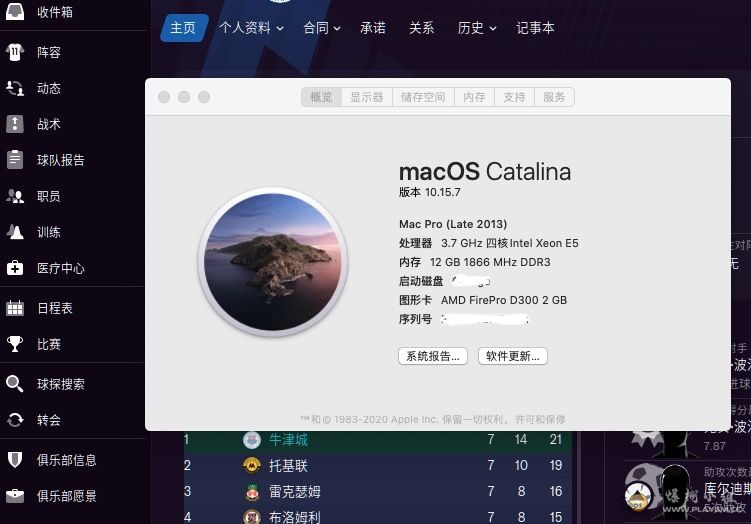Open 收件箱 in the sidebar

tap(55, 11)
